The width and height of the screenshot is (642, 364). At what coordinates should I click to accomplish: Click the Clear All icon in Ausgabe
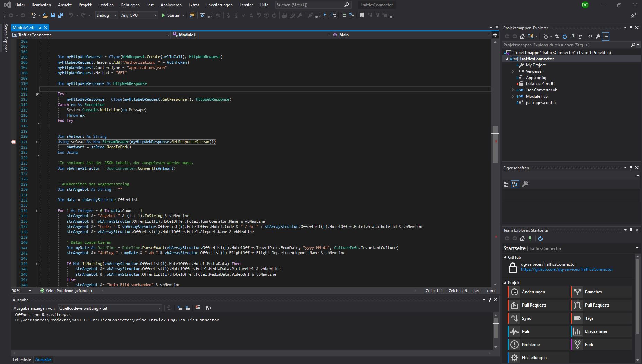198,308
